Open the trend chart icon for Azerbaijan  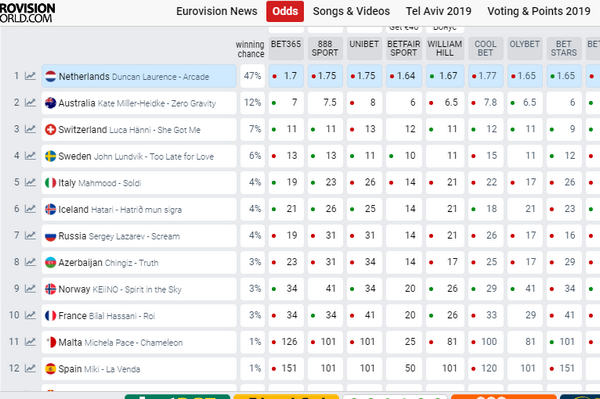pos(30,262)
